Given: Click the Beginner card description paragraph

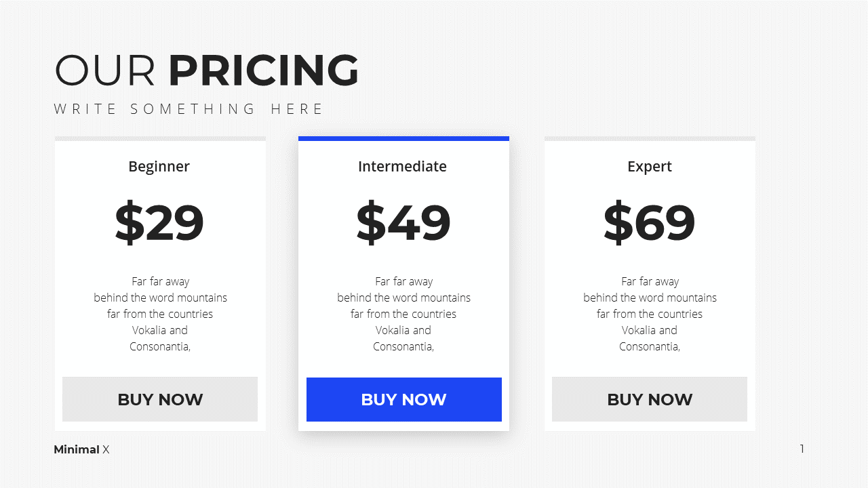Looking at the screenshot, I should (x=161, y=314).
